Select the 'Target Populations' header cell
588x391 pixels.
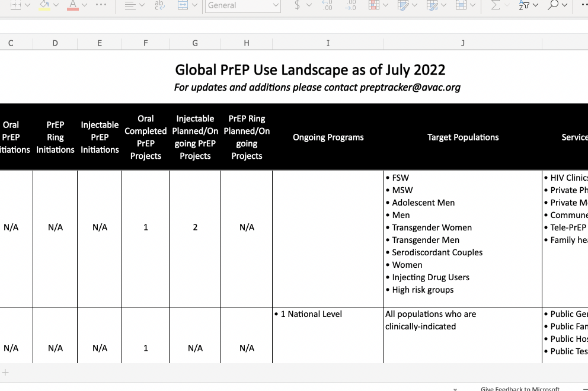click(x=463, y=137)
